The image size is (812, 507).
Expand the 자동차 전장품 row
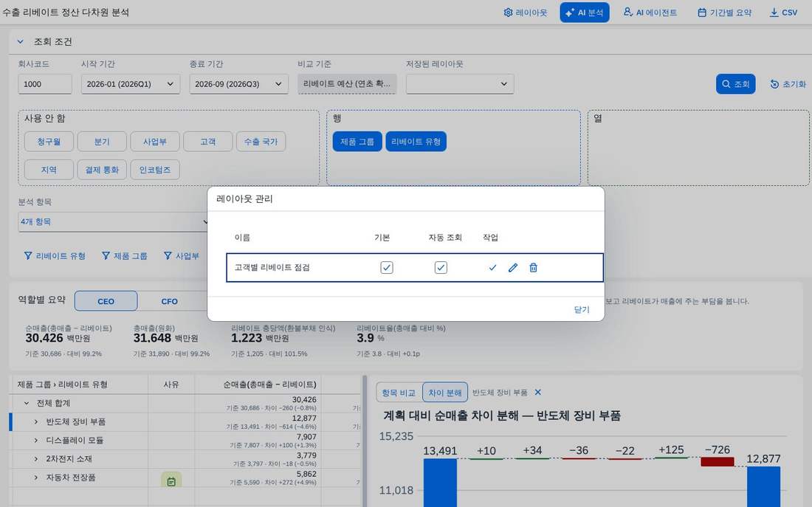(35, 477)
